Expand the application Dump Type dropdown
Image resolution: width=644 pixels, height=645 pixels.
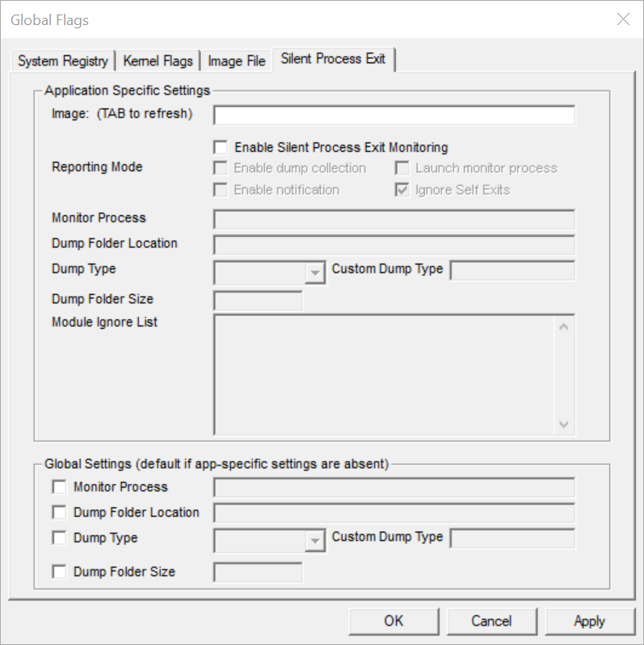point(314,273)
